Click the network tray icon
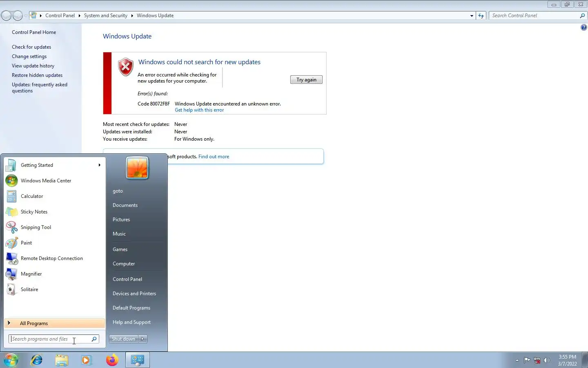 point(537,360)
